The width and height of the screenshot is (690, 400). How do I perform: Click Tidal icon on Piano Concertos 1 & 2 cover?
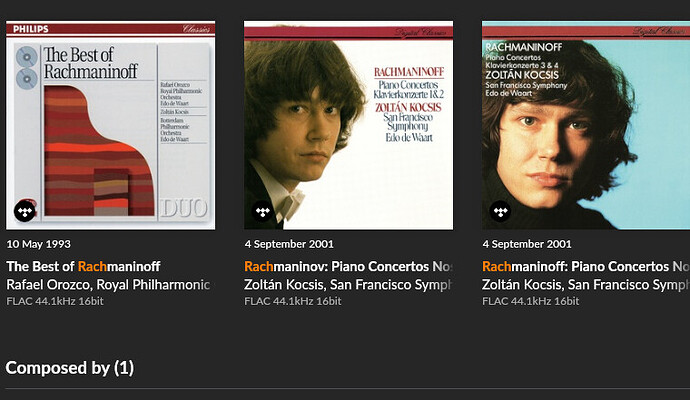tap(263, 211)
